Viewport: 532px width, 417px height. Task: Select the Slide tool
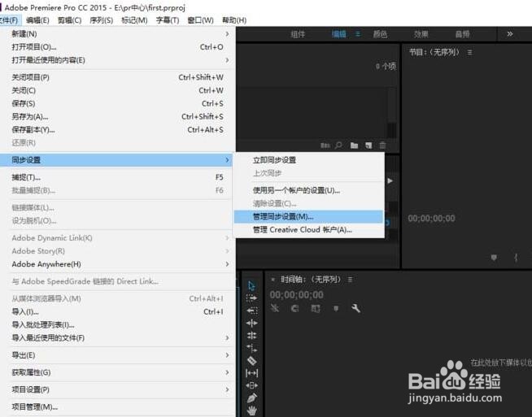pyautogui.click(x=251, y=385)
